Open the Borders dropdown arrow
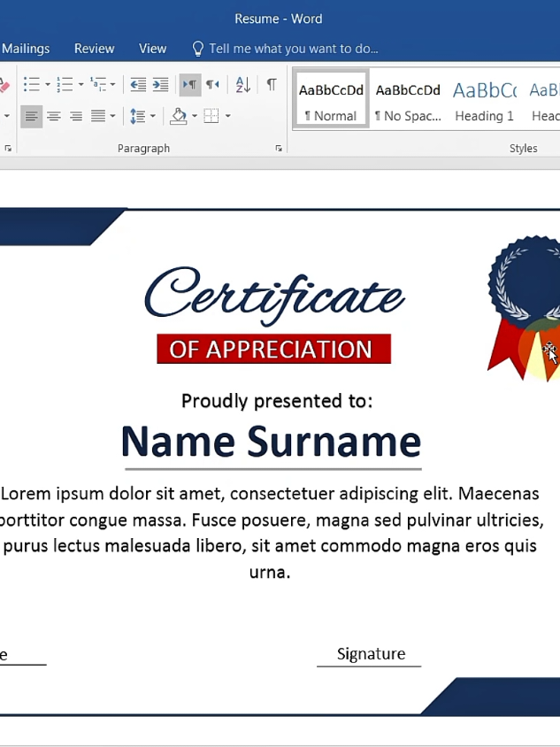 pos(227,116)
